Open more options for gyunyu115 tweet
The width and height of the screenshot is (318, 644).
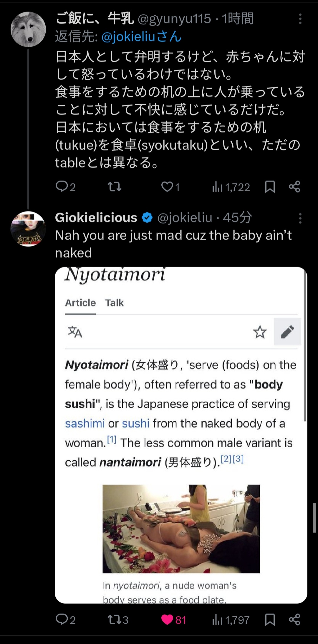300,19
